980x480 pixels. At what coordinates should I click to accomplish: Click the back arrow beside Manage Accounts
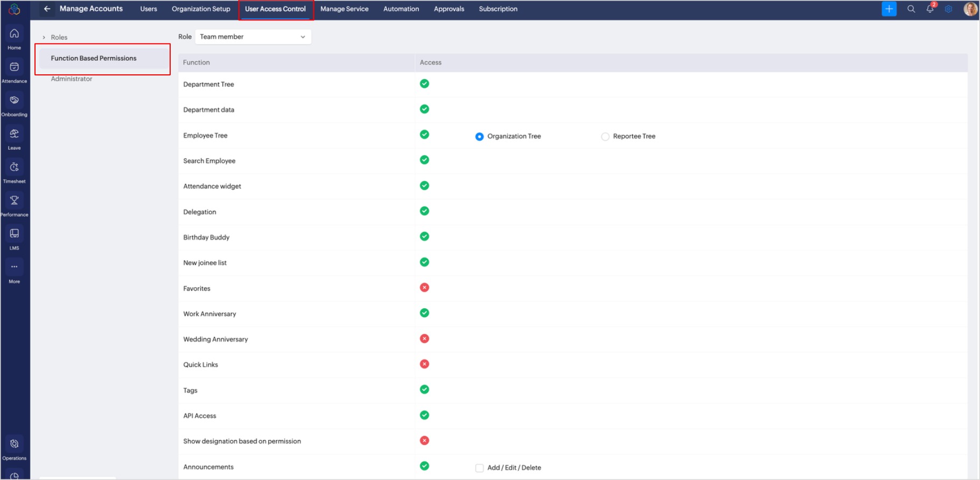pyautogui.click(x=47, y=9)
